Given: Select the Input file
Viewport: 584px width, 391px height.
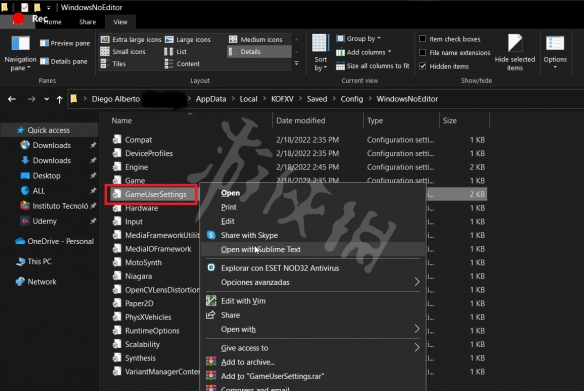Looking at the screenshot, I should pos(134,221).
